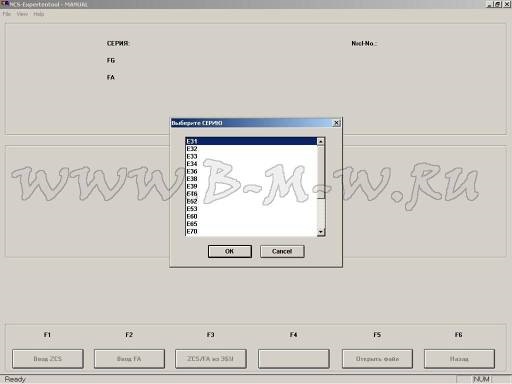Screen dimensions: 512x384
Task: Select E52 series entry
Action: 251,201
